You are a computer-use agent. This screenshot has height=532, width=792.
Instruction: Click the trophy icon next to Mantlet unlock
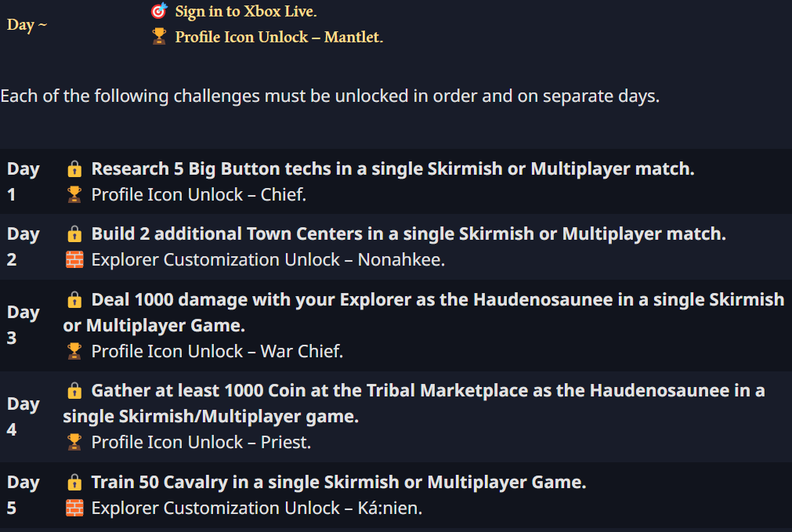(159, 36)
